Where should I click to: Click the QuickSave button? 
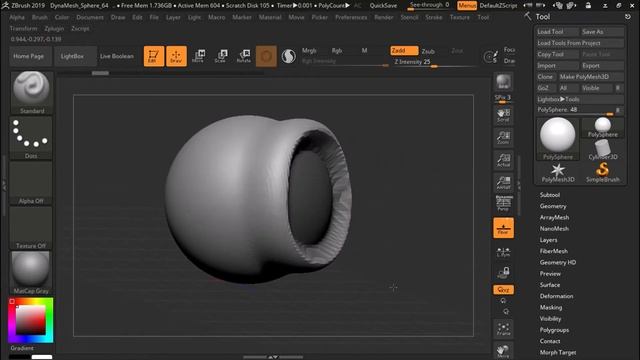383,5
